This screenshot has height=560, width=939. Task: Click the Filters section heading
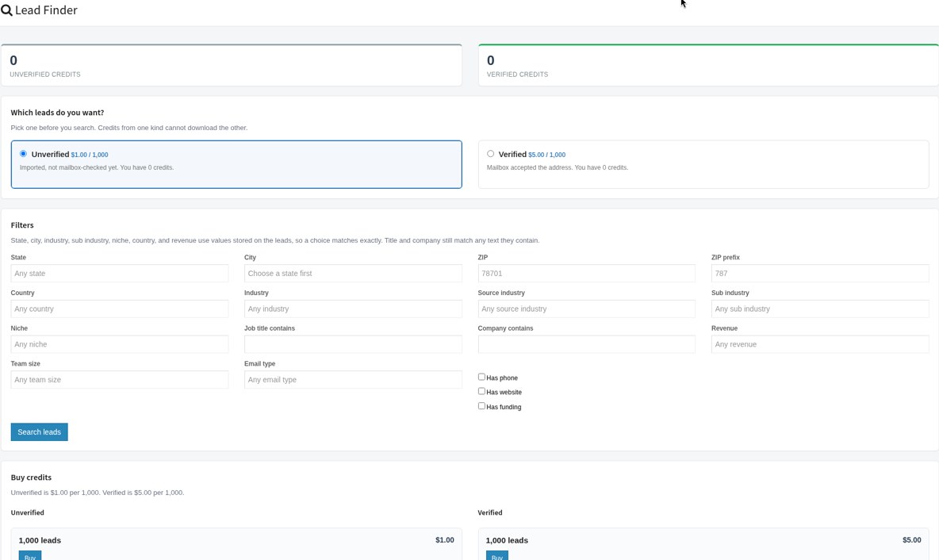(x=22, y=225)
